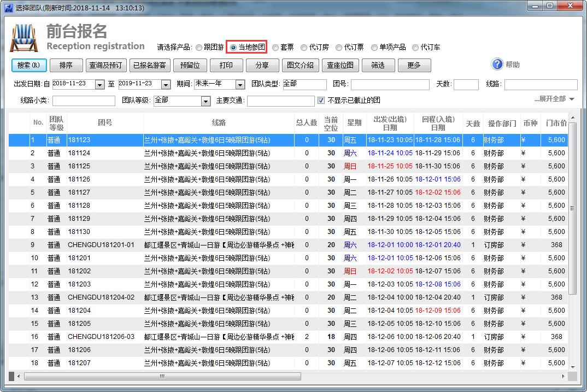Click the 搜索(R) search button
The image size is (587, 392).
click(29, 65)
